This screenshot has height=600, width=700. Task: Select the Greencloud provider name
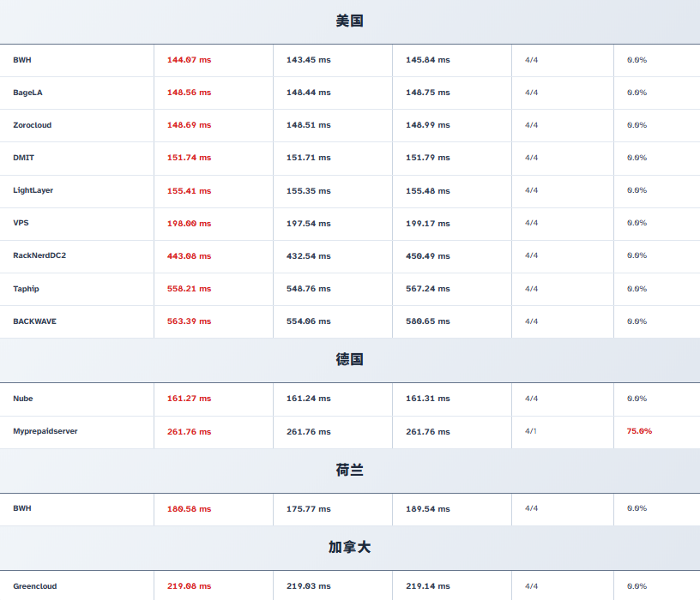pyautogui.click(x=35, y=586)
